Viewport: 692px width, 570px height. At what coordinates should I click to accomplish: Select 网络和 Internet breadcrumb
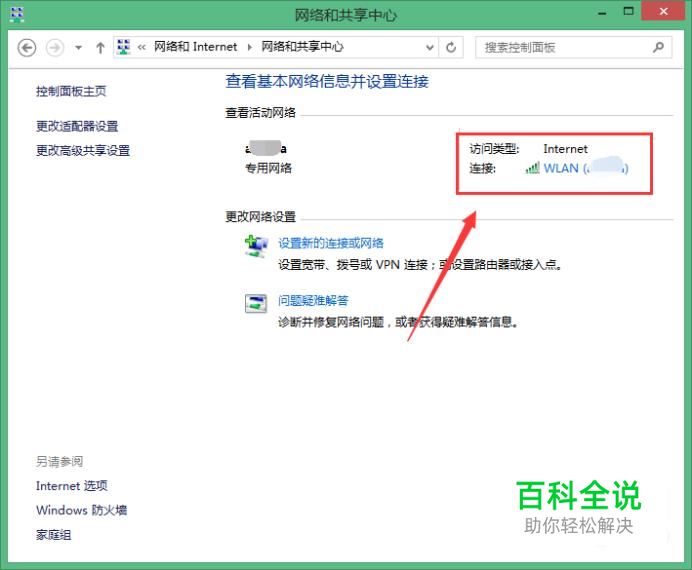point(196,46)
